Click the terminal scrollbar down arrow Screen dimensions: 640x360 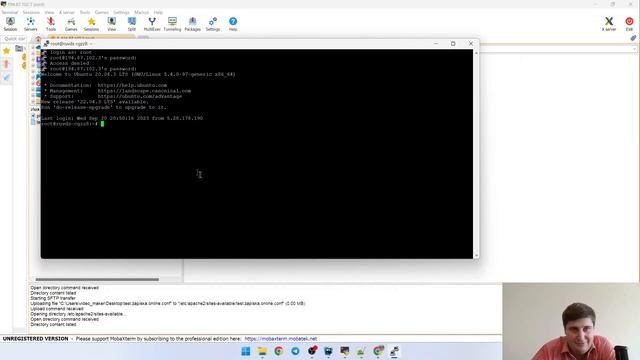tap(476, 256)
